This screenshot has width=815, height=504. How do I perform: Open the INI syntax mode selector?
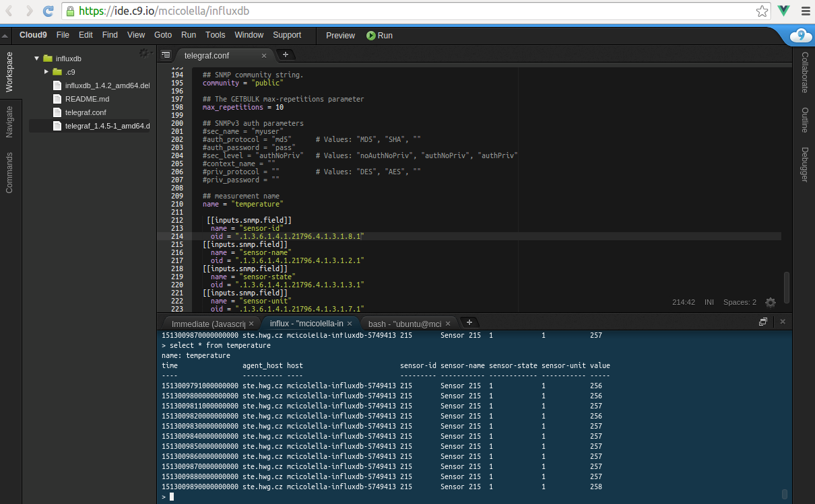click(x=709, y=302)
